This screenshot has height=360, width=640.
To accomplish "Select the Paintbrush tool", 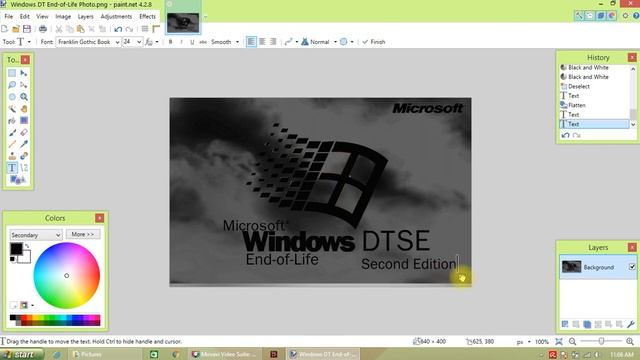I will (x=12, y=132).
